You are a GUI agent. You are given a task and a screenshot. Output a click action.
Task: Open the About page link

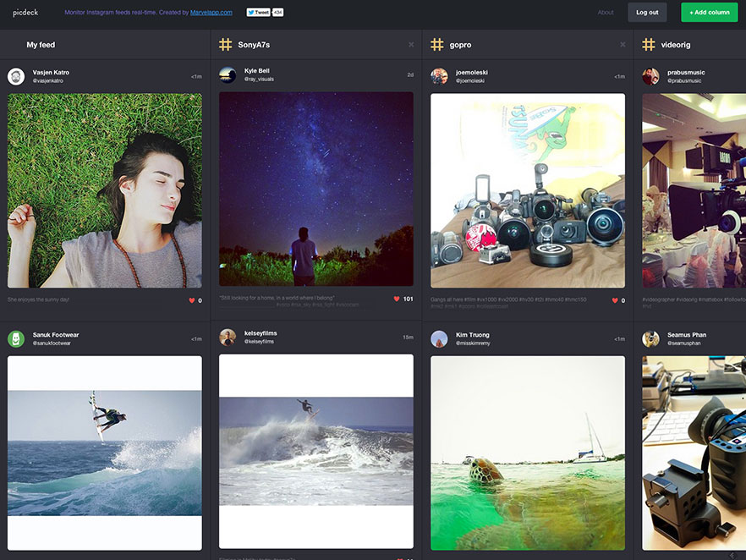pos(606,13)
